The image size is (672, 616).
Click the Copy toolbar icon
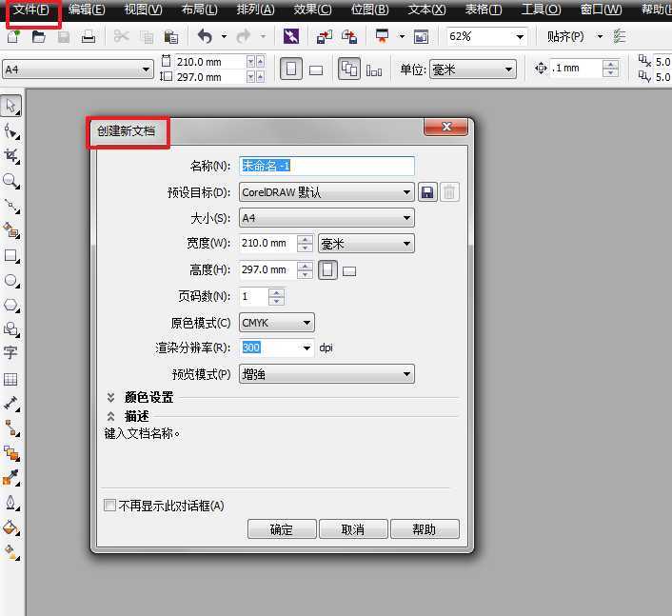(147, 37)
